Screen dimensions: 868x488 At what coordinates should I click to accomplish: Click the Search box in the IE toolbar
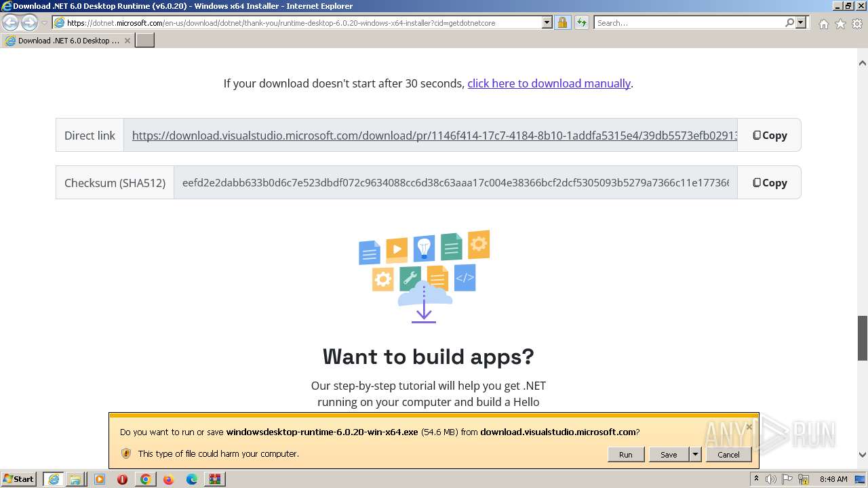click(x=689, y=23)
